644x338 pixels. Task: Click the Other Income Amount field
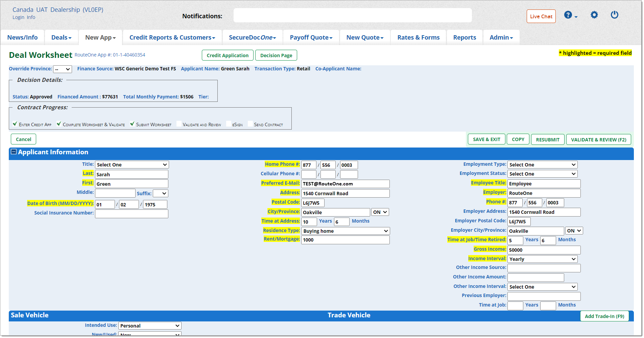(x=536, y=277)
